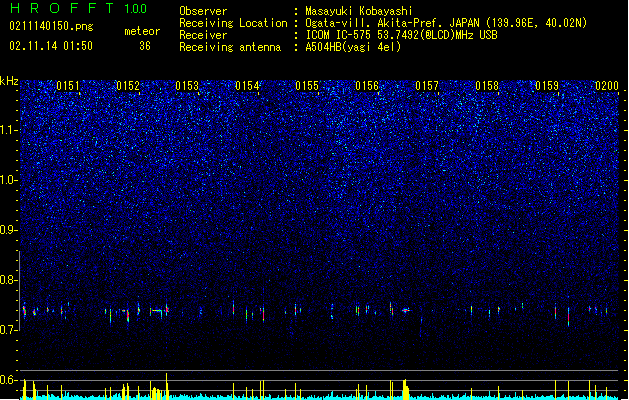Click the kHz axis unit label

9,81
